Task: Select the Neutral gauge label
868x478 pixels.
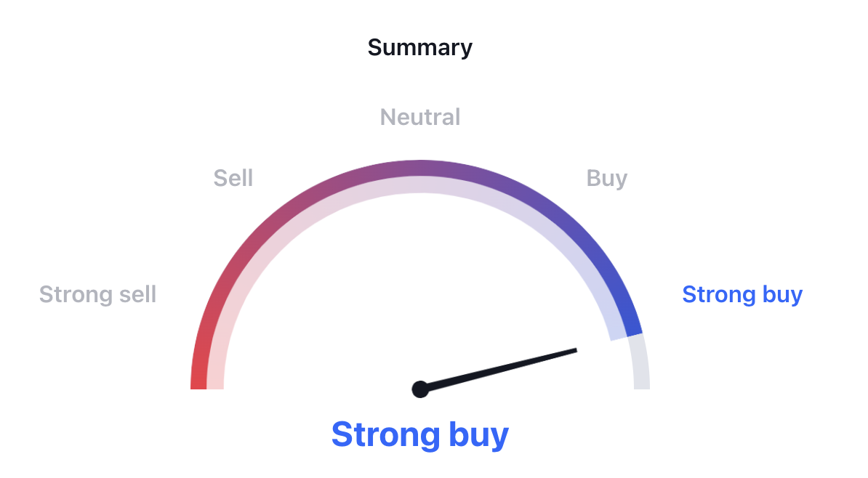Action: coord(419,117)
